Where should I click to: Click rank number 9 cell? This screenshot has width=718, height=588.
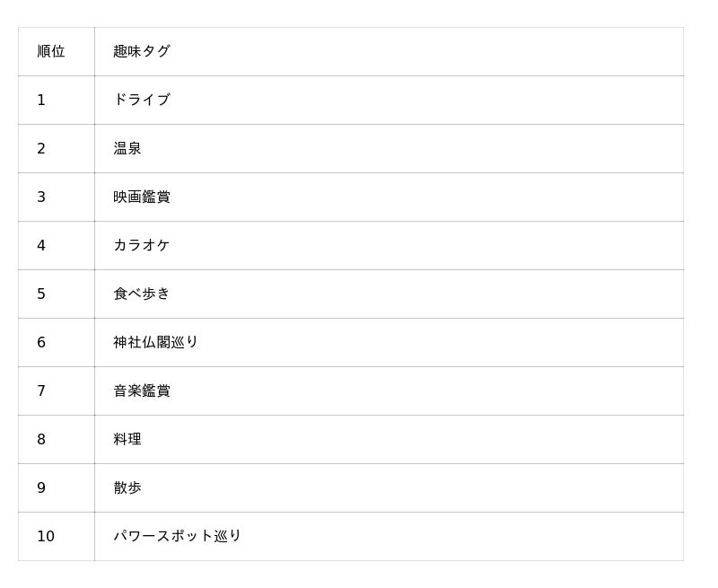(41, 487)
